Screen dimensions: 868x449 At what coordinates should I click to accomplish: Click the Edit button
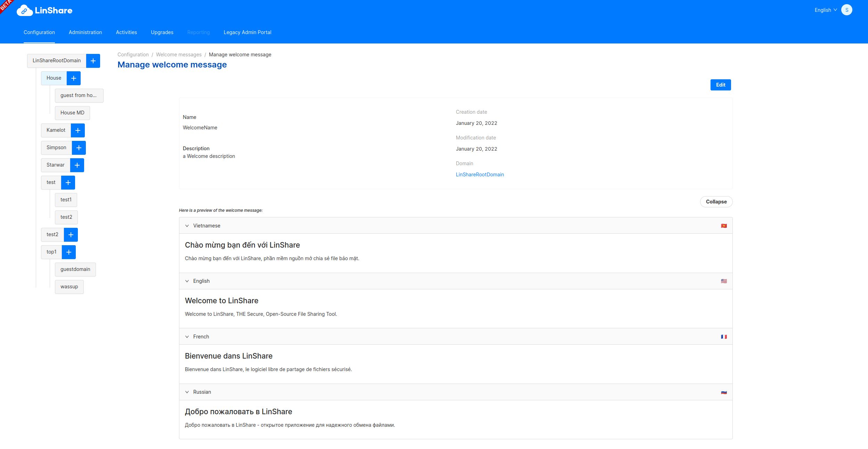point(720,85)
